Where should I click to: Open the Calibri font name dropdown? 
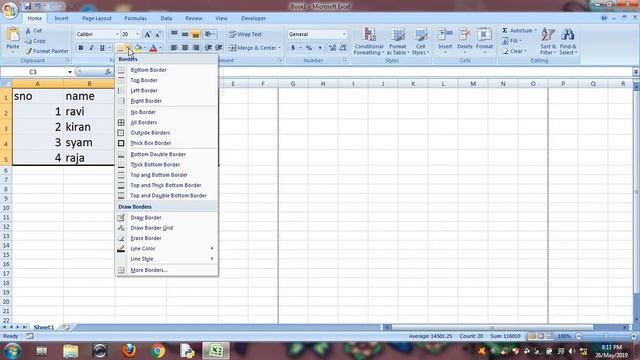[x=117, y=34]
